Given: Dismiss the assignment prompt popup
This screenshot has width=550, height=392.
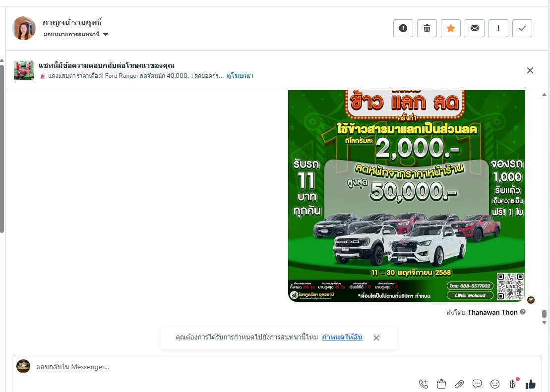Looking at the screenshot, I should pos(376,338).
